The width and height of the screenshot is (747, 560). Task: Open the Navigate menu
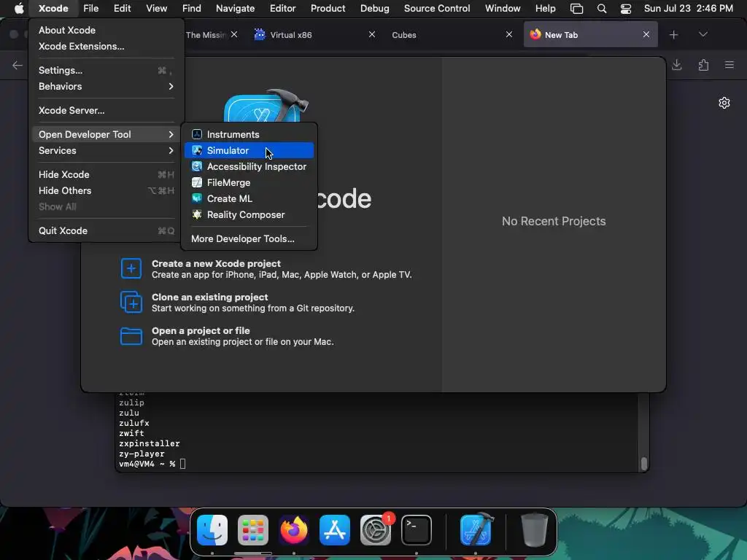[x=236, y=8]
